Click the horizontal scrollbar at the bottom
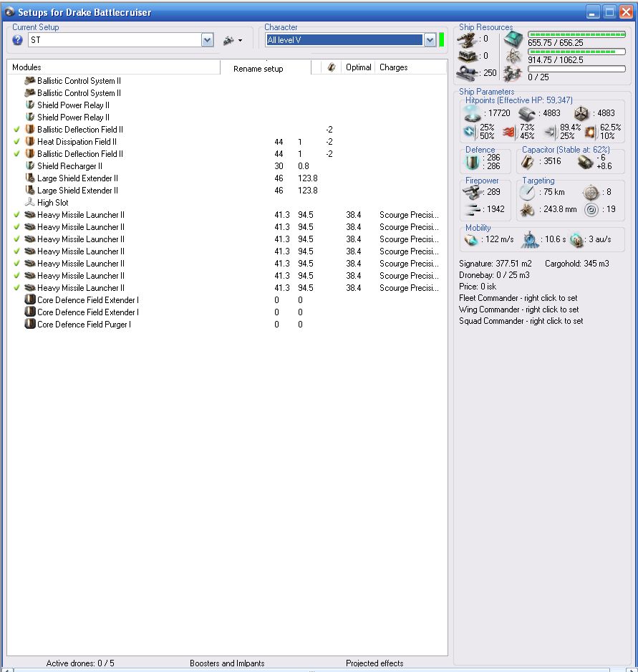 (311, 670)
